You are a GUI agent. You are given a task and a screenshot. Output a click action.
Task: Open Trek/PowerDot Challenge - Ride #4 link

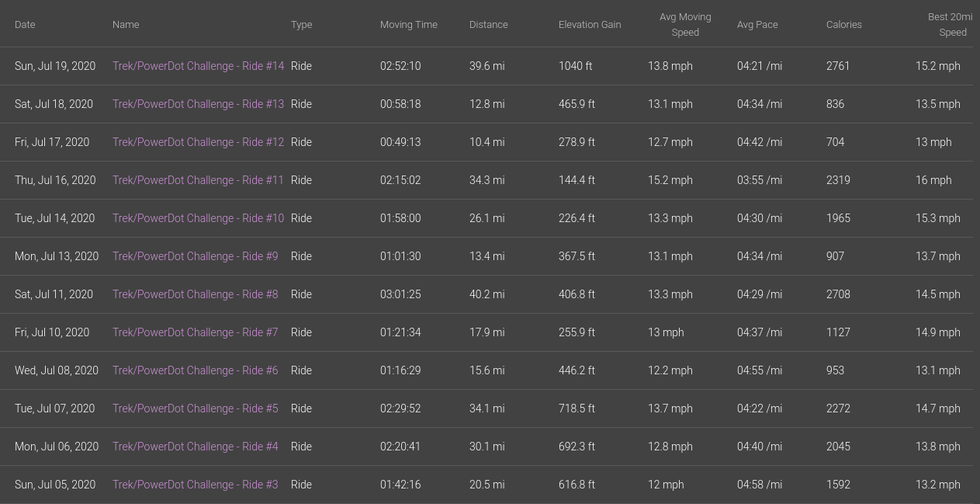click(x=195, y=447)
